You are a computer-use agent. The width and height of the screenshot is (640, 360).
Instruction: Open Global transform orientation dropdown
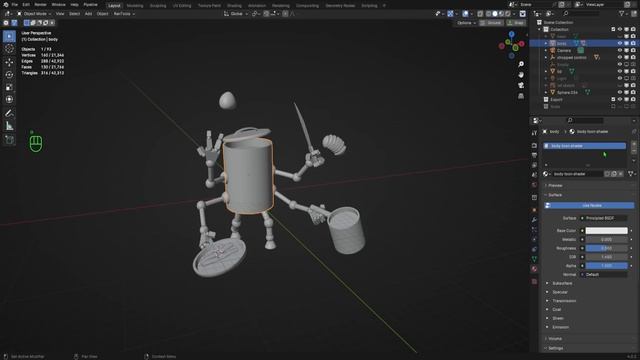pos(236,14)
